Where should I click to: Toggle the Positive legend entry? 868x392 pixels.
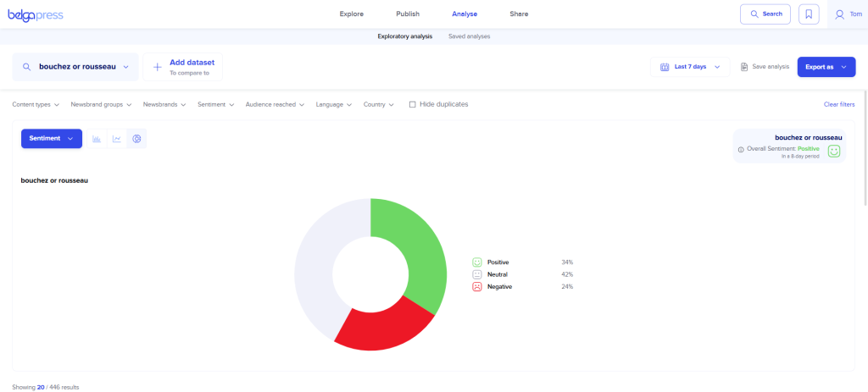click(498, 262)
